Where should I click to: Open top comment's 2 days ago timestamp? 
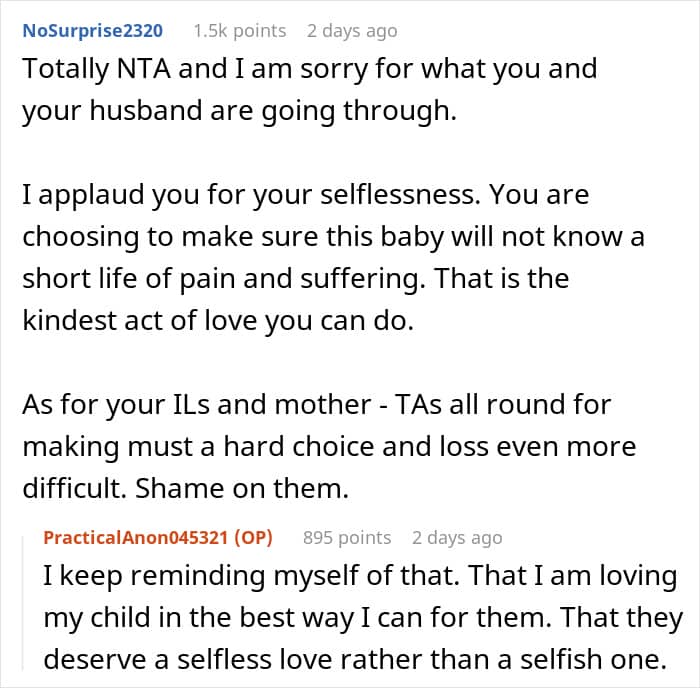pyautogui.click(x=352, y=31)
